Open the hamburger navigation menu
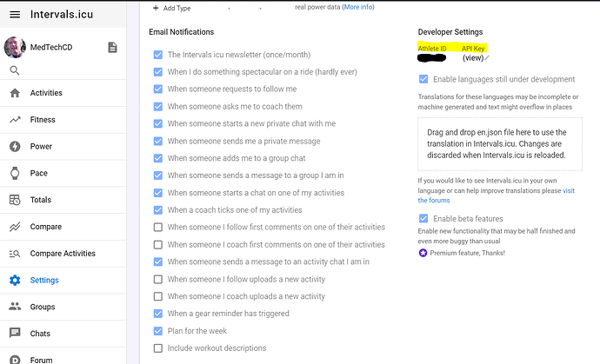 pyautogui.click(x=15, y=15)
